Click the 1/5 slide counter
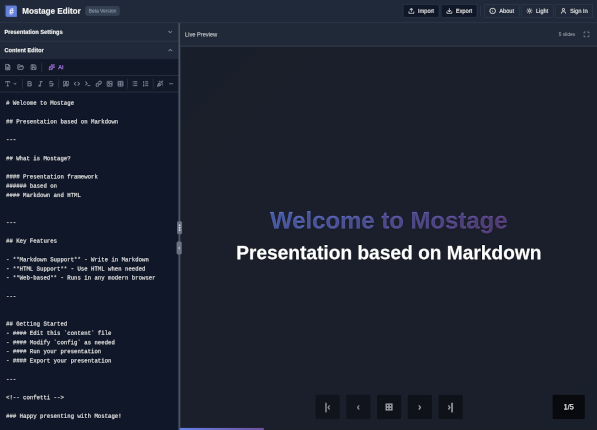Screen dimensions: 597x430 [568, 407]
